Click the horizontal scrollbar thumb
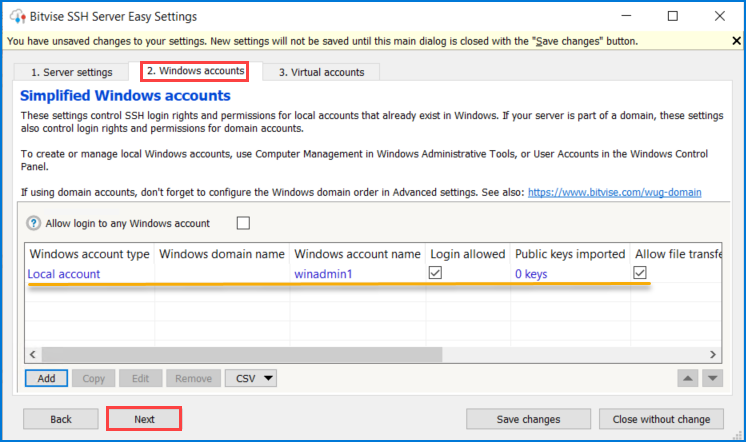The width and height of the screenshot is (746, 442). point(242,354)
